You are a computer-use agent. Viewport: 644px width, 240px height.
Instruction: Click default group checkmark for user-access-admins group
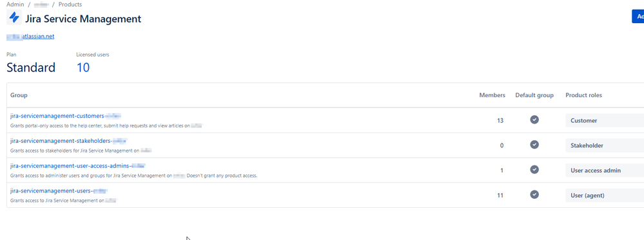(x=534, y=169)
